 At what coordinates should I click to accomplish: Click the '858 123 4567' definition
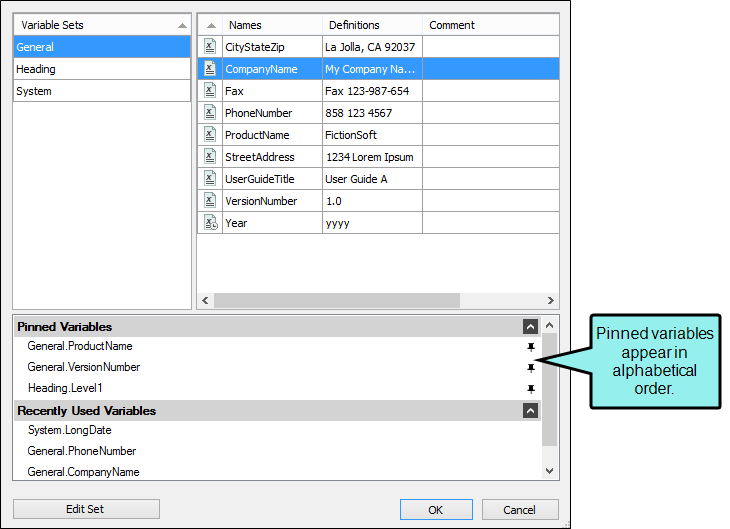tap(358, 113)
